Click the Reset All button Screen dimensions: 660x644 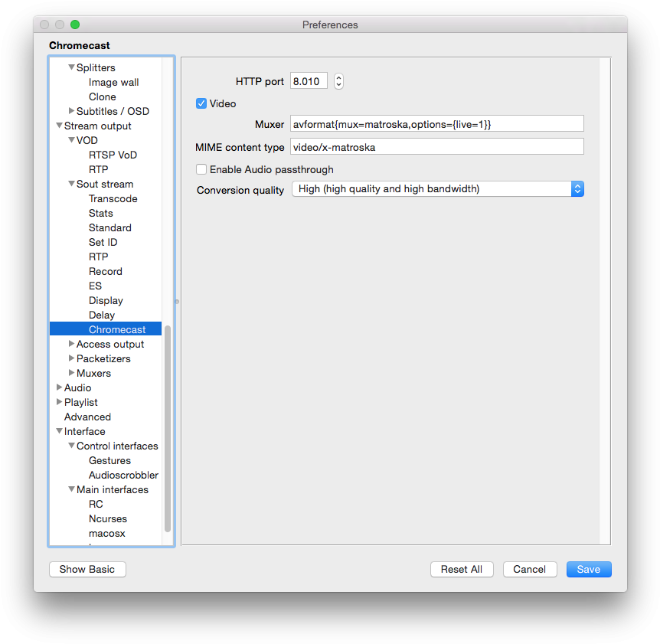(x=462, y=569)
